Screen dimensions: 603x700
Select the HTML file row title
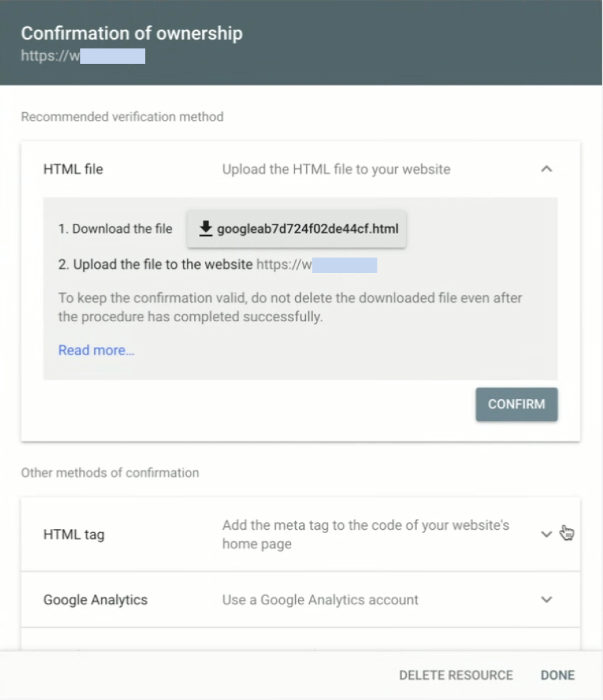click(73, 169)
